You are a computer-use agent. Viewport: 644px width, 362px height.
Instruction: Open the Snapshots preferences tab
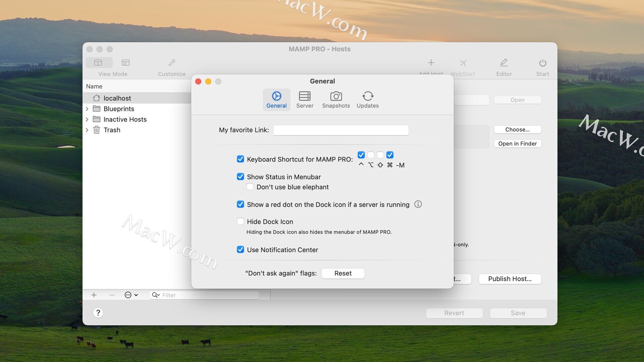tap(336, 100)
